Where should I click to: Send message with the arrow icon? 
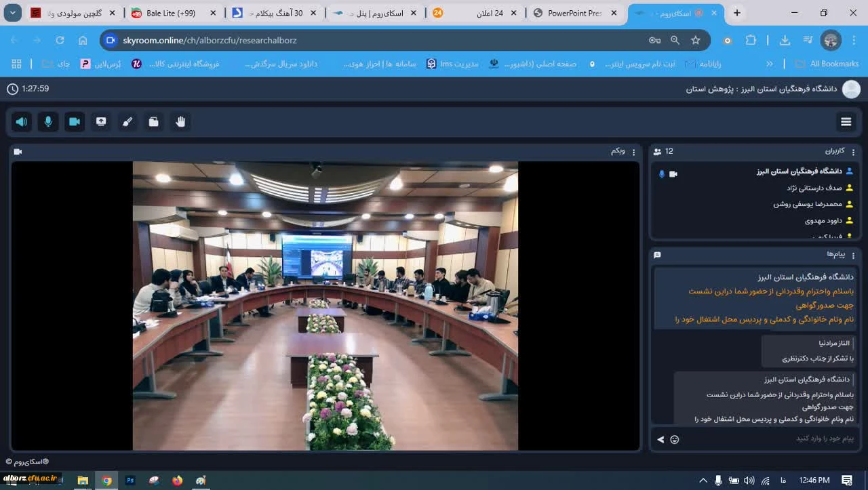click(660, 439)
